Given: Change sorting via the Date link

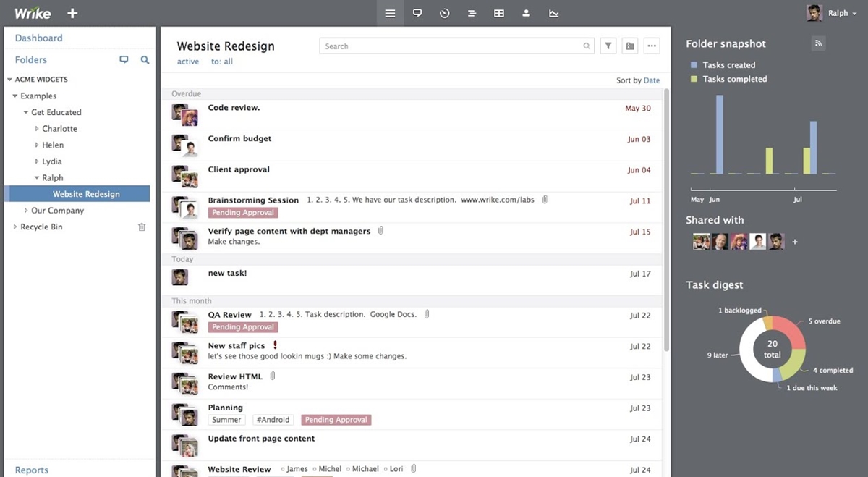Looking at the screenshot, I should (651, 80).
